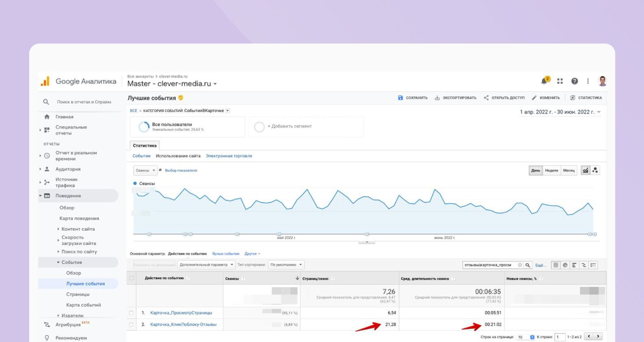The width and height of the screenshot is (644, 342).
Task: Clear the table filter text
Action: pos(520,265)
